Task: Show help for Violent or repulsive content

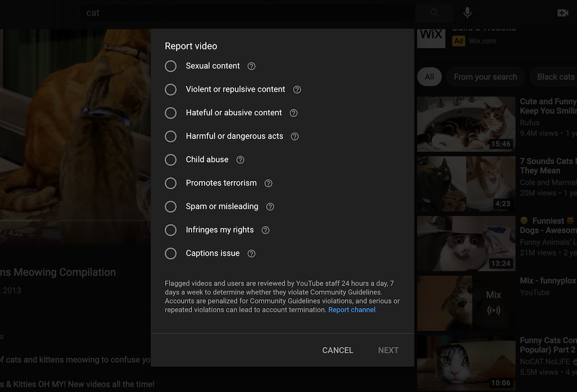Action: (x=297, y=90)
